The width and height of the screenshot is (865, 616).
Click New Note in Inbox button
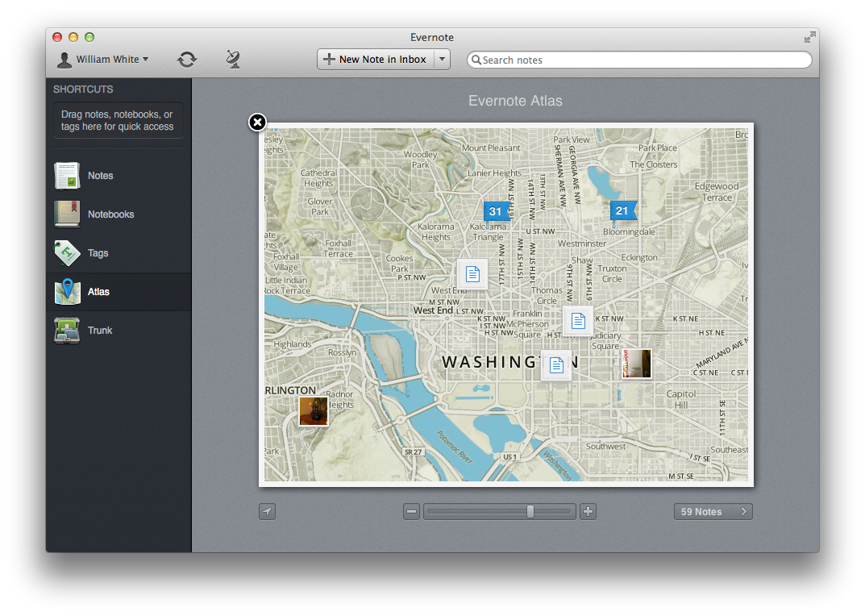(376, 59)
